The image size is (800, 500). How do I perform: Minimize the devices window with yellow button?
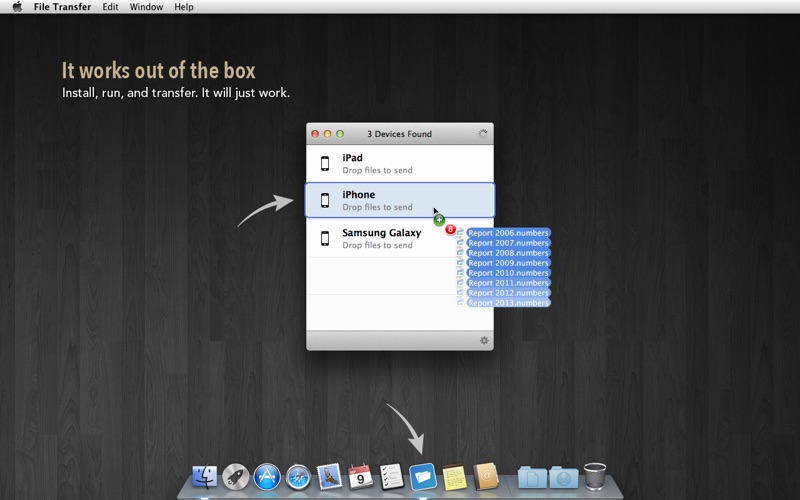coord(328,134)
